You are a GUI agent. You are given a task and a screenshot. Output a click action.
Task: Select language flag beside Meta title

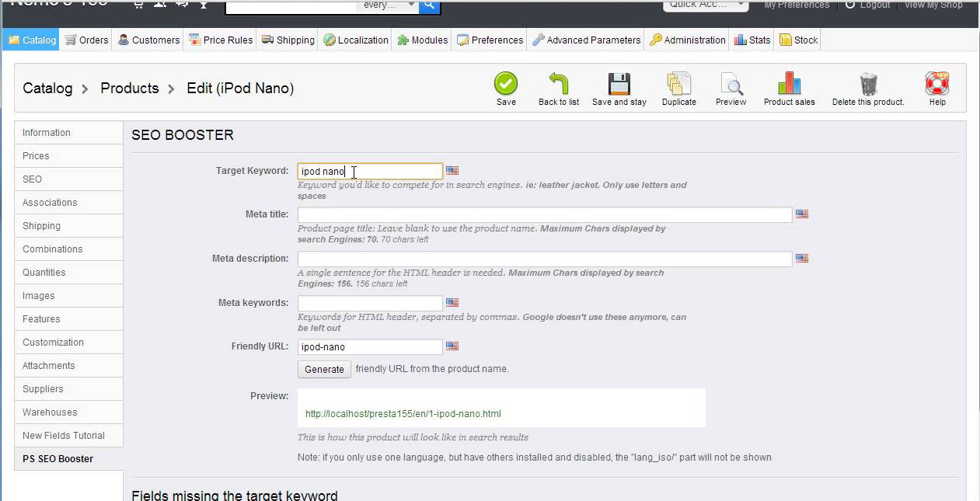tap(802, 214)
